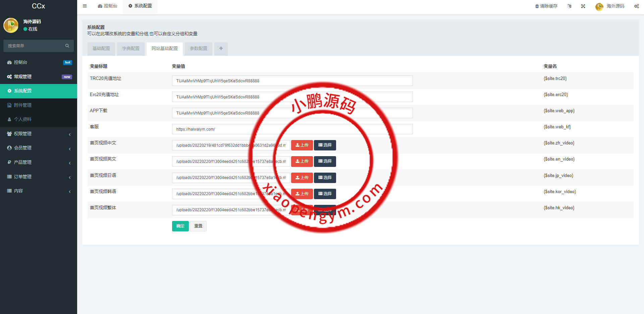Expand the 权限管理 sidebar menu
The image size is (644, 314).
tap(39, 134)
